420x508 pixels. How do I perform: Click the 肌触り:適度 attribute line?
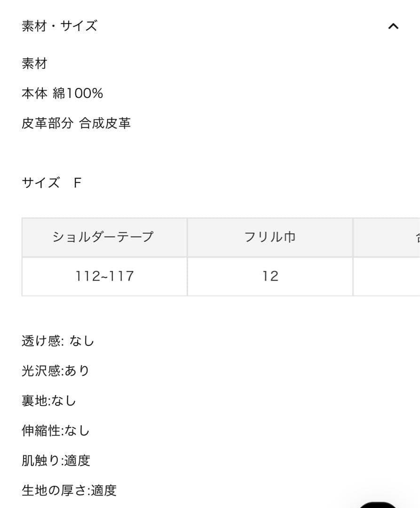pyautogui.click(x=55, y=460)
